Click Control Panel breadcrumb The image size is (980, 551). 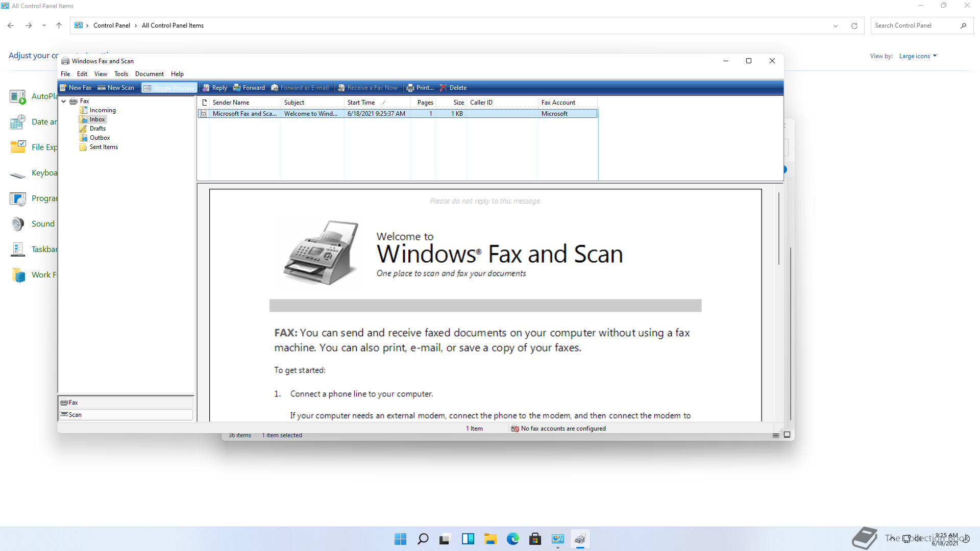(x=112, y=26)
